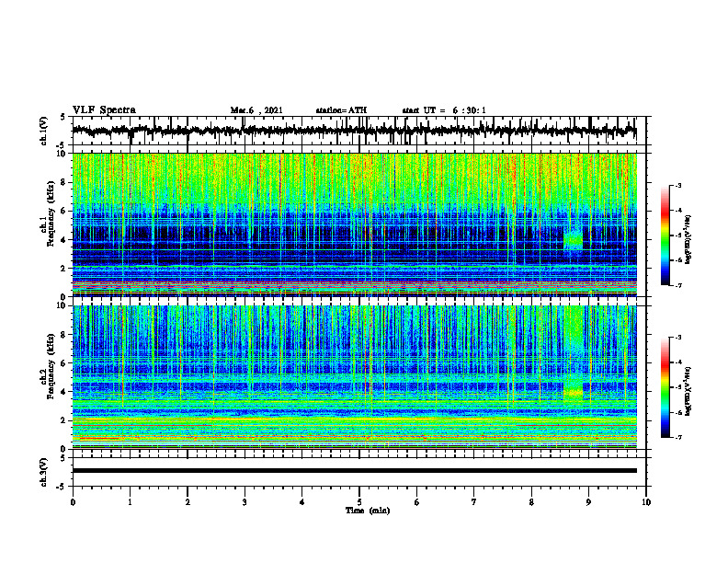Click the "2" kHz tick on ch.2 frequency axis
The height and width of the screenshot is (563, 728).
click(x=63, y=420)
